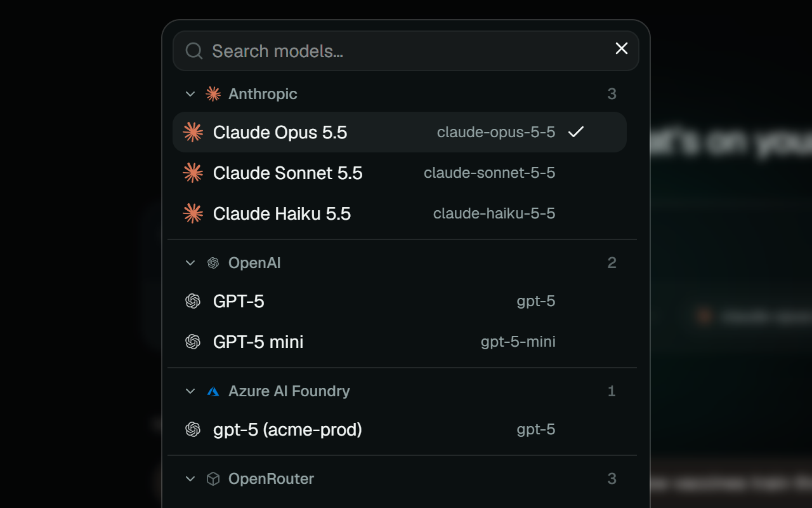Viewport: 812px width, 508px height.
Task: Click the checkmark on Claude Opus 5.5
Action: (x=576, y=132)
